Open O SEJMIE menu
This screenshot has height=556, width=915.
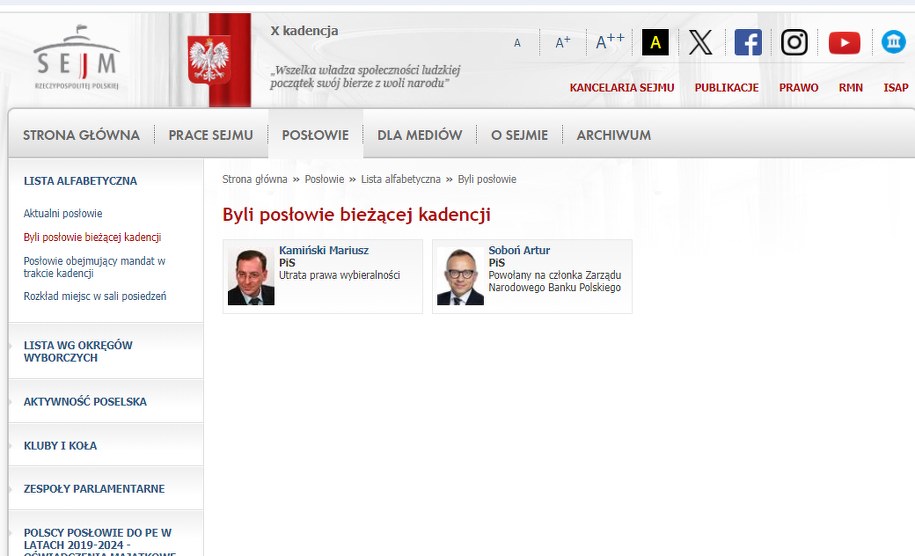coord(519,135)
